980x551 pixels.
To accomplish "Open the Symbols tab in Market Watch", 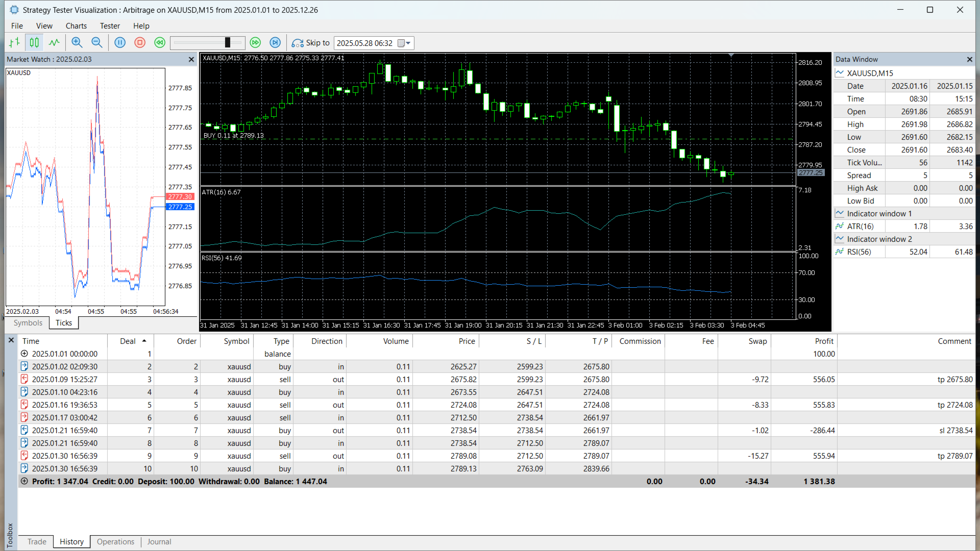I will (x=28, y=323).
